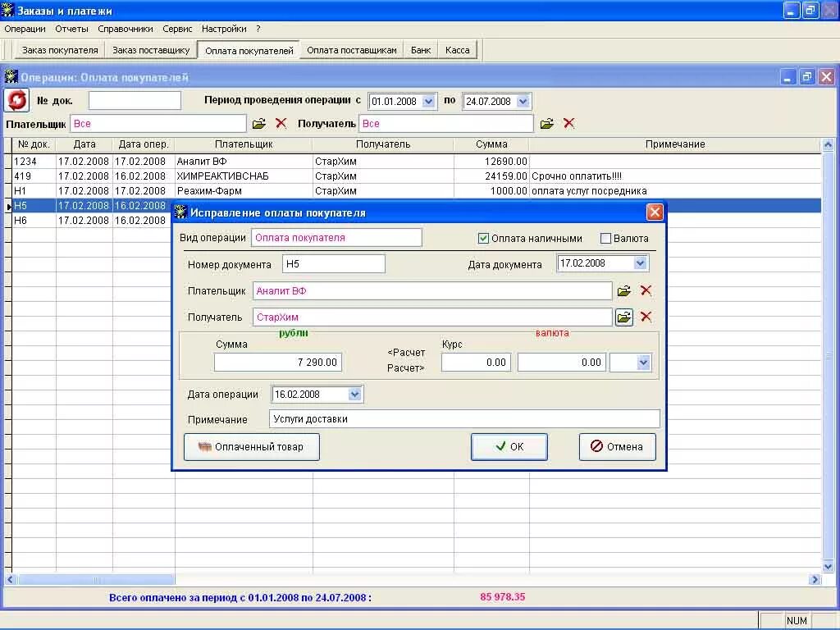Open folder icon next to main Получатель filter

pyautogui.click(x=547, y=124)
